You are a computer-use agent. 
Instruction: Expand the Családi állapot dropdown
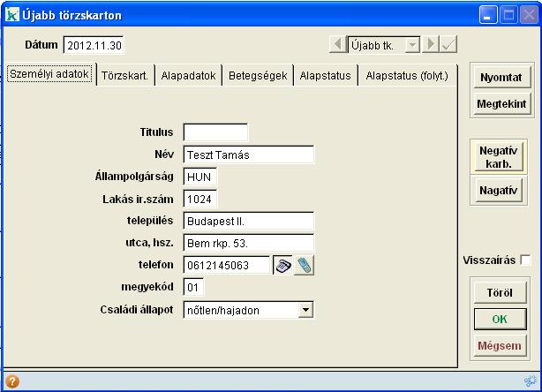305,310
